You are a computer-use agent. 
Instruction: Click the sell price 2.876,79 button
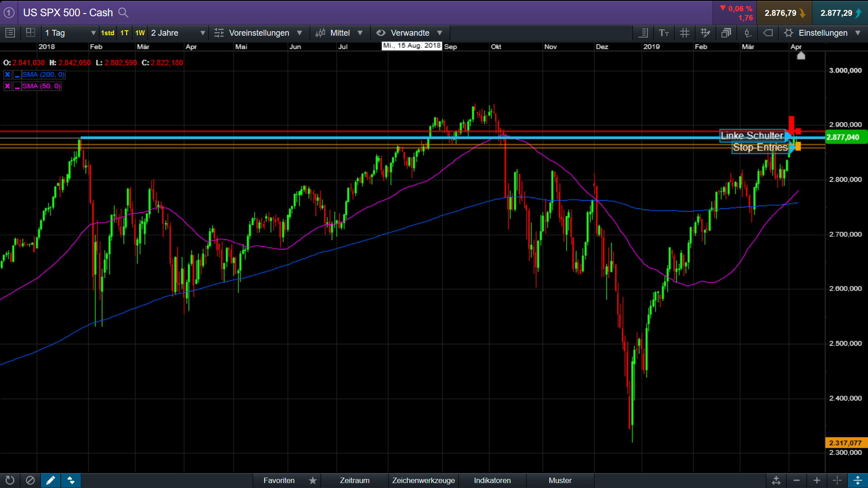[x=784, y=13]
